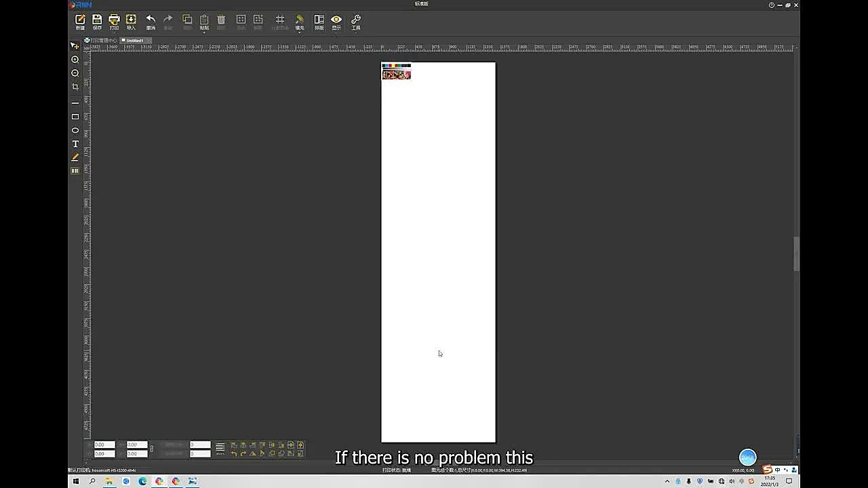Click the New (新建) toolbar icon
Image resolution: width=868 pixels, height=488 pixels.
tap(80, 22)
